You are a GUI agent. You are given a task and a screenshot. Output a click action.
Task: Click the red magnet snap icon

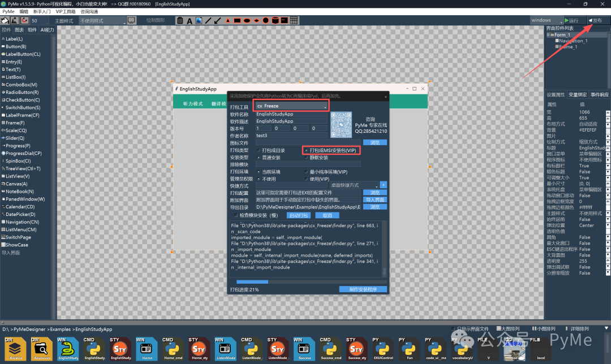tap(24, 20)
